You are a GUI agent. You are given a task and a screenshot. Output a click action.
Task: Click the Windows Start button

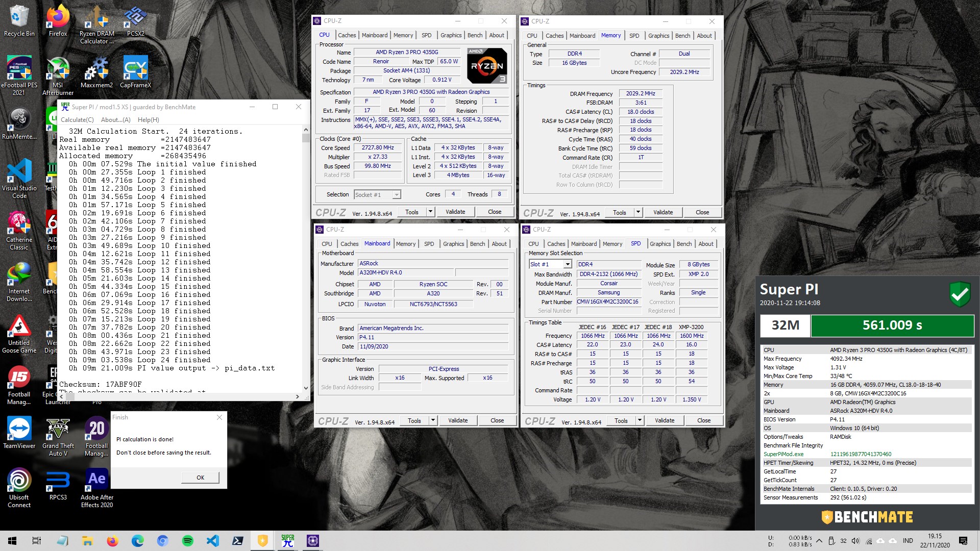coord(12,541)
